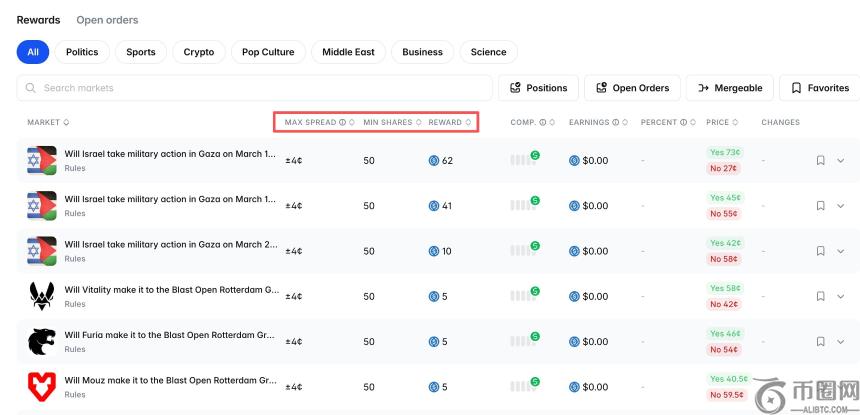Click the info icon next to COMP. header
The image size is (860, 415).
click(543, 123)
